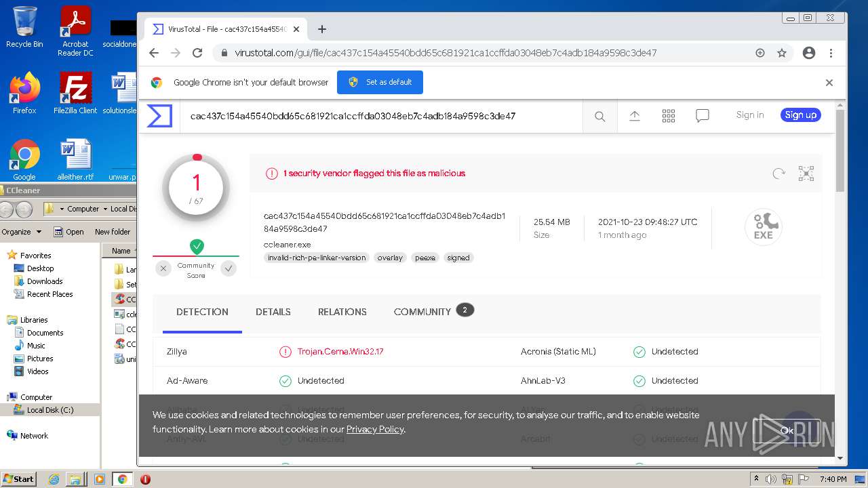Open Firefox desktop icon
The width and height of the screenshot is (868, 488).
pyautogui.click(x=24, y=93)
